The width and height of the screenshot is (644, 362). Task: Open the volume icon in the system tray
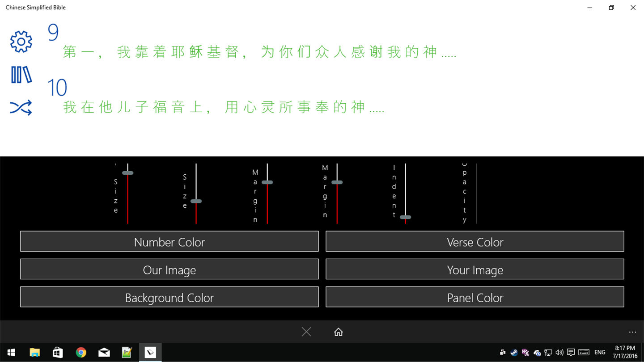pos(559,353)
